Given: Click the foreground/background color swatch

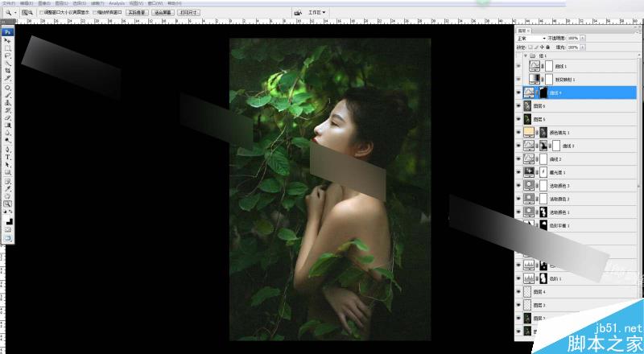Looking at the screenshot, I should tap(9, 221).
